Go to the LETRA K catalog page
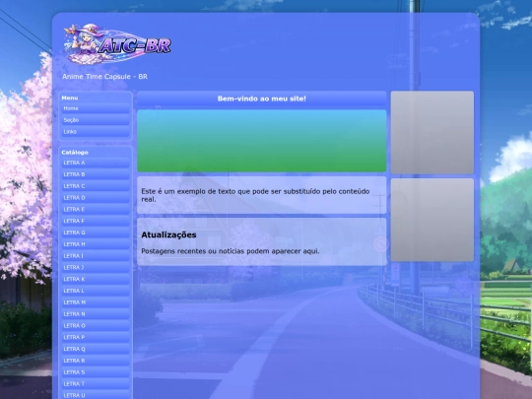 96,279
